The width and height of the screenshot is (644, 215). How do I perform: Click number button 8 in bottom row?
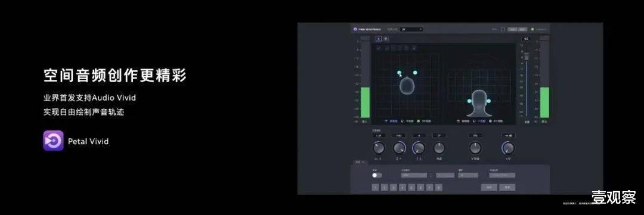point(439,188)
